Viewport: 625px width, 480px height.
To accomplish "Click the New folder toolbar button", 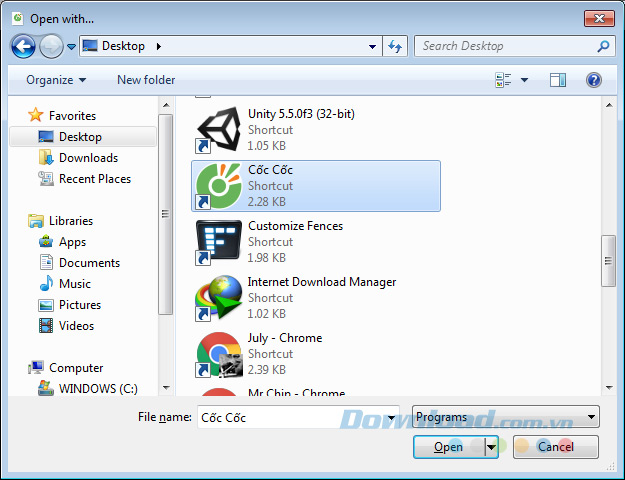I will pos(146,80).
